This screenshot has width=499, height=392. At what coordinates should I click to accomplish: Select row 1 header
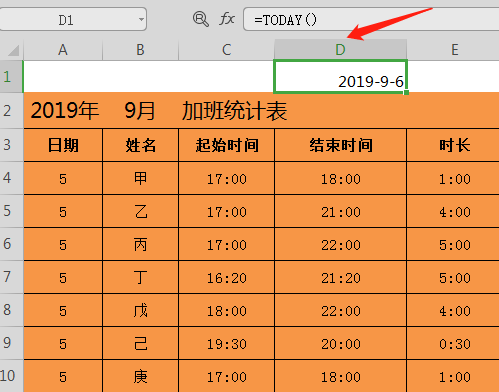coord(11,77)
